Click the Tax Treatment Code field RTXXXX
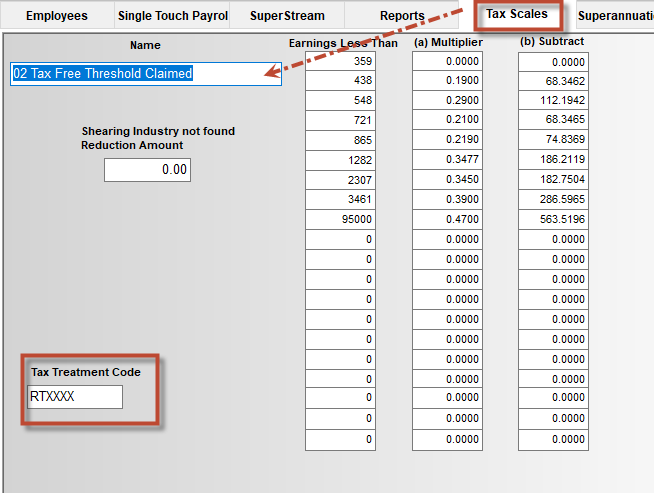The width and height of the screenshot is (654, 493). pos(75,397)
